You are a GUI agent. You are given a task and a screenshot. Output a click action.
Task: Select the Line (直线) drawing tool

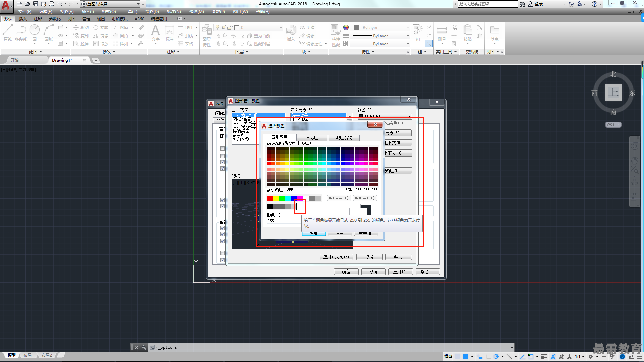[x=8, y=33]
